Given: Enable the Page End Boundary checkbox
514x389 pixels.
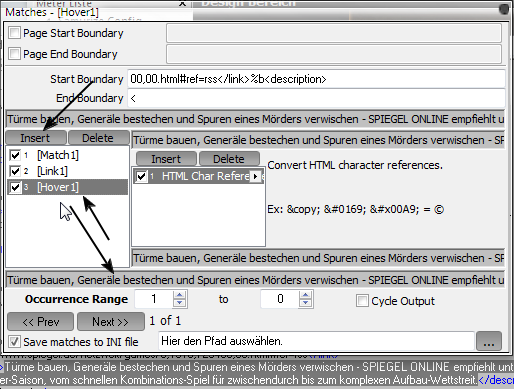Looking at the screenshot, I should (x=14, y=53).
